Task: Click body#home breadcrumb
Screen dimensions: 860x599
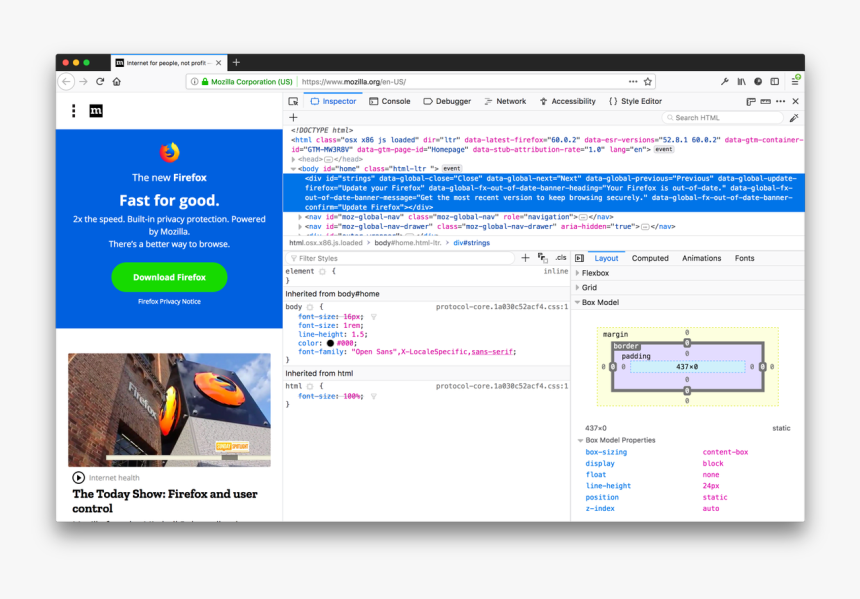Action: point(408,243)
